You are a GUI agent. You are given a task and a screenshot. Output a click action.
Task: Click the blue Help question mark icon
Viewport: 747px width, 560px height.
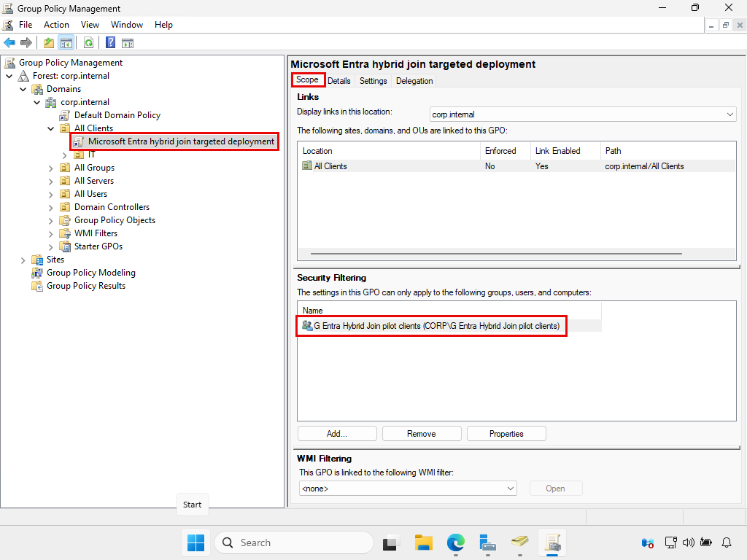pyautogui.click(x=111, y=42)
